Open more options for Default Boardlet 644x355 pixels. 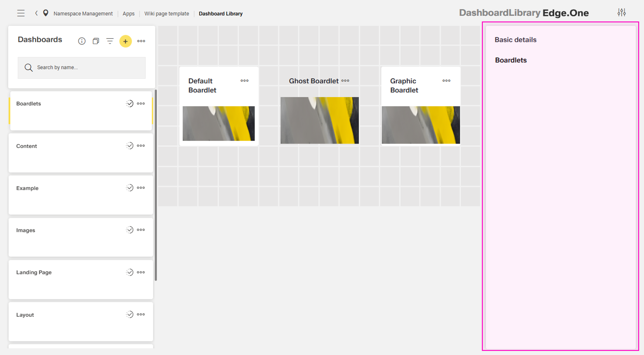[x=244, y=81]
